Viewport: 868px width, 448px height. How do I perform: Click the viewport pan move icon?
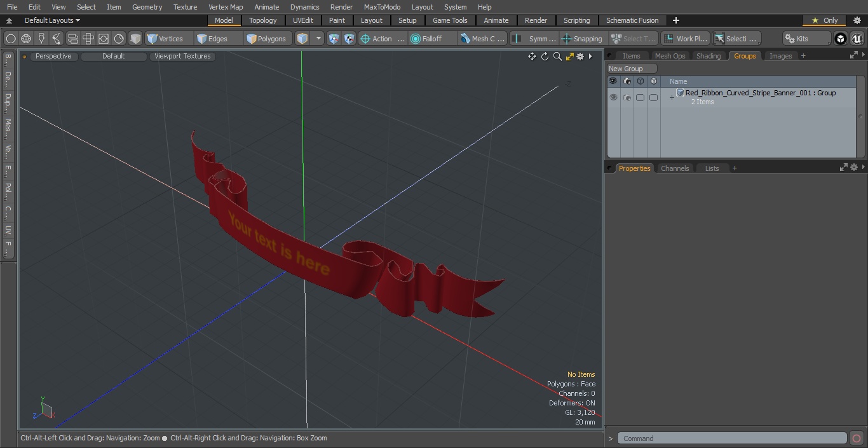[x=532, y=57]
